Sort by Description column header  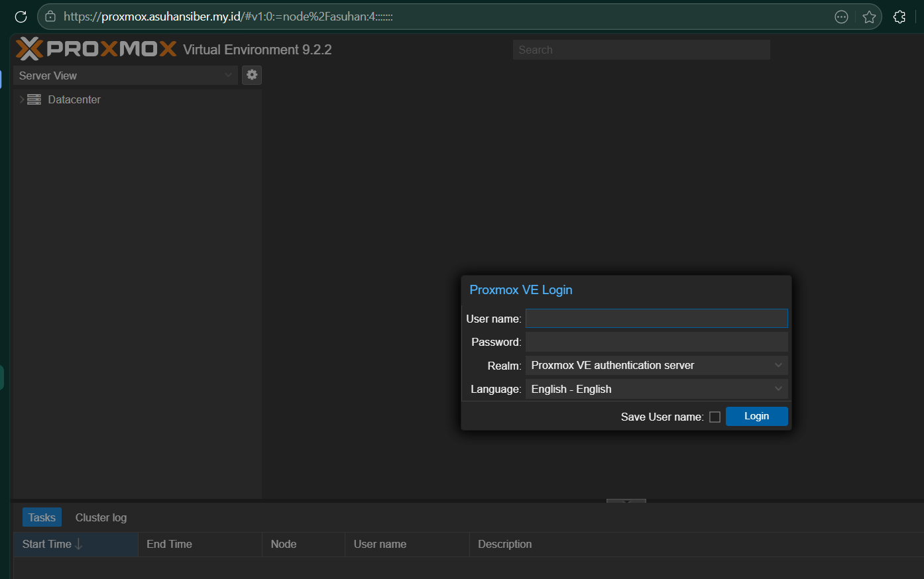pos(696,544)
